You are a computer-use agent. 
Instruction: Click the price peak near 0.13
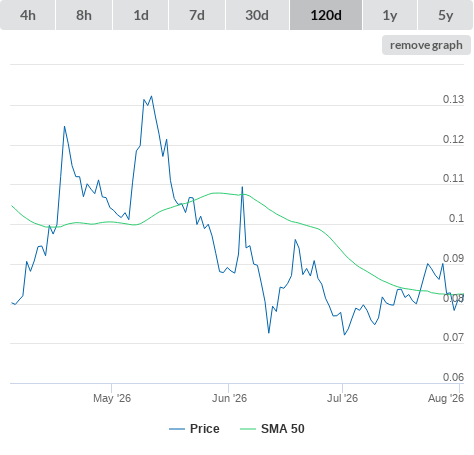152,97
